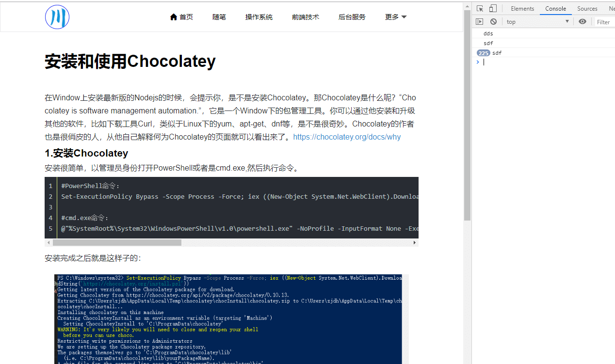Toggle the device toolbar icon
615x364 pixels.
coord(493,9)
